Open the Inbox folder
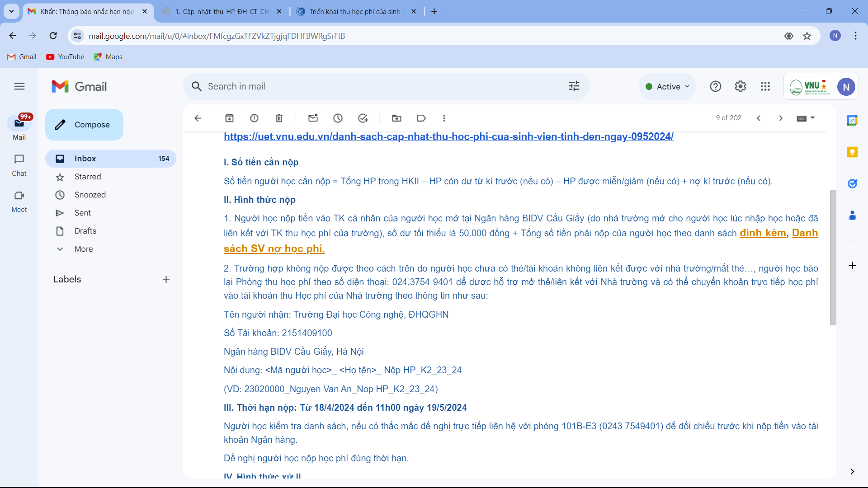Image resolution: width=868 pixels, height=488 pixels. tap(110, 159)
